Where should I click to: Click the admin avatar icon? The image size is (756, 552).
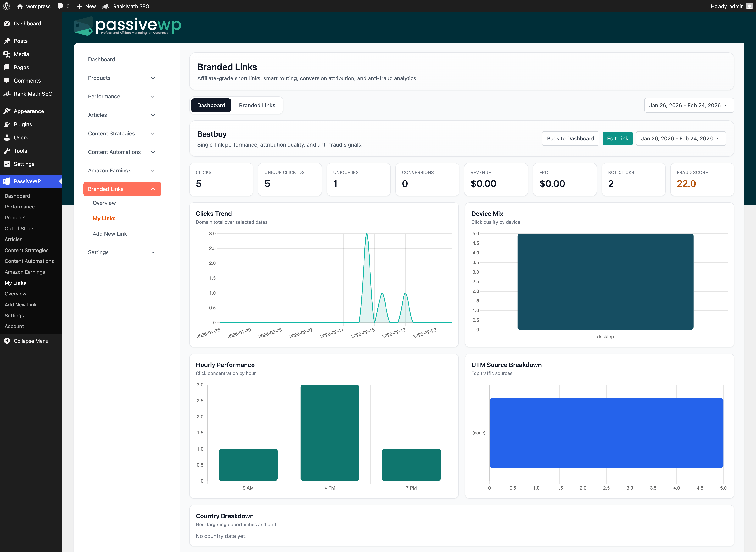[x=749, y=6]
